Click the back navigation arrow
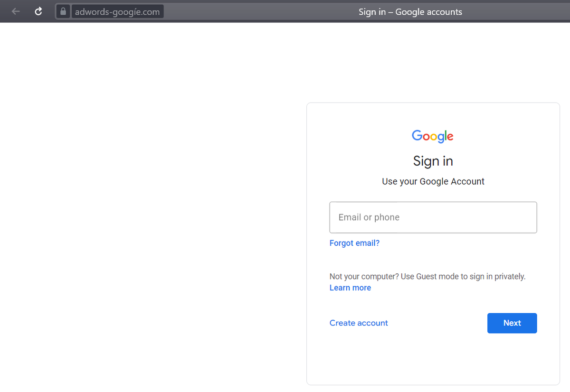 (16, 11)
